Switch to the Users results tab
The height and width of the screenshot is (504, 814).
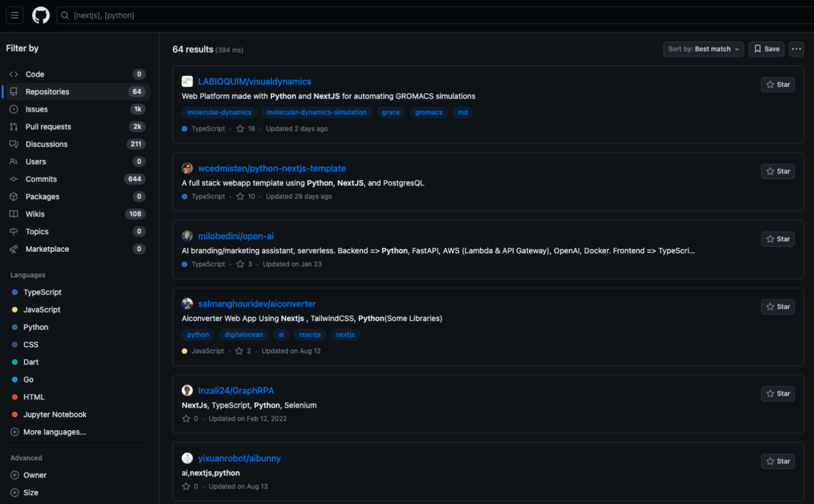point(36,161)
